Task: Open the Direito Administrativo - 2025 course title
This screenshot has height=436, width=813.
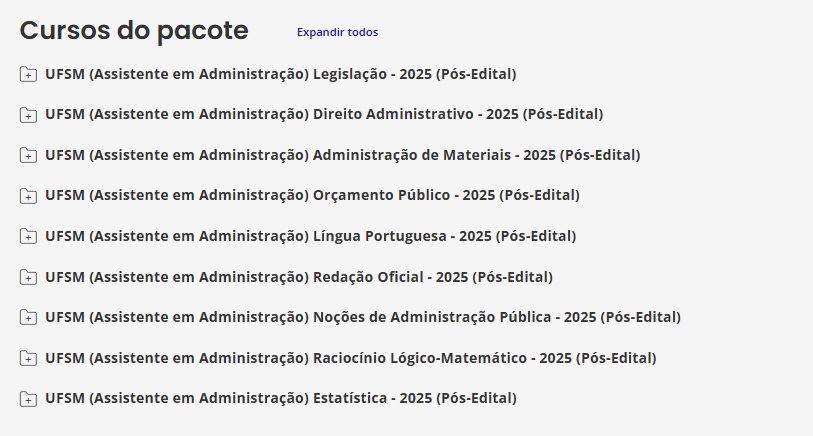Action: tap(324, 114)
